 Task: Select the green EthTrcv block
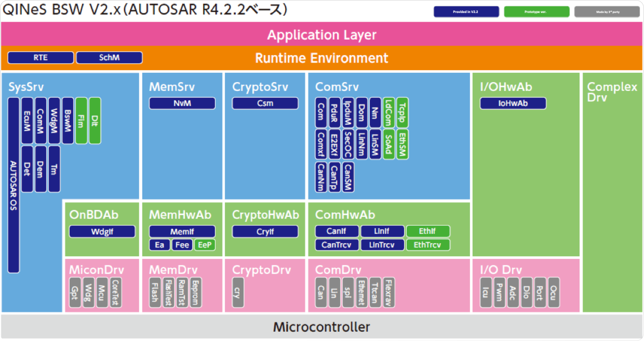click(x=428, y=245)
